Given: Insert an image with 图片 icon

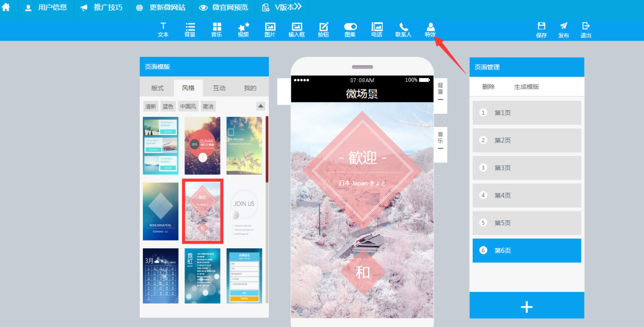Looking at the screenshot, I should tap(270, 29).
